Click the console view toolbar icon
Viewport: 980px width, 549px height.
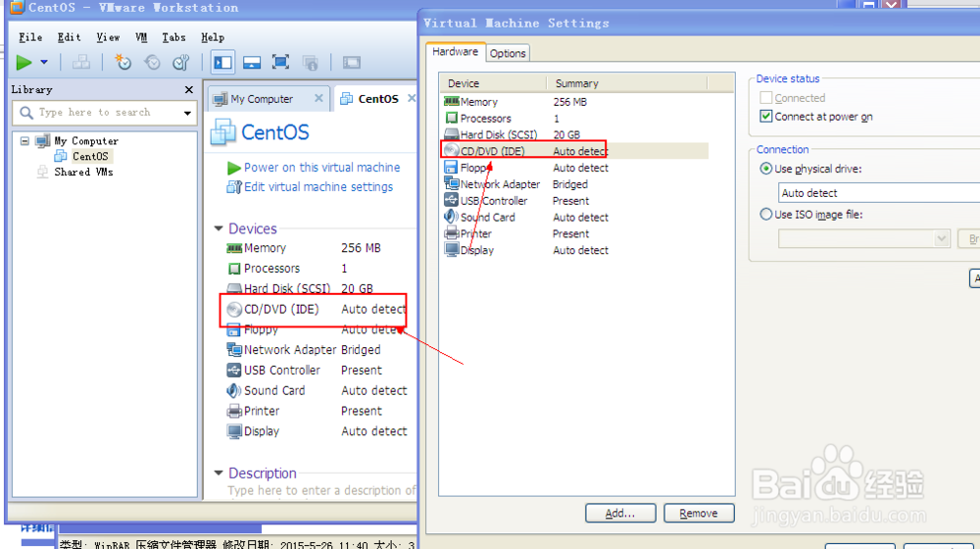(x=352, y=62)
